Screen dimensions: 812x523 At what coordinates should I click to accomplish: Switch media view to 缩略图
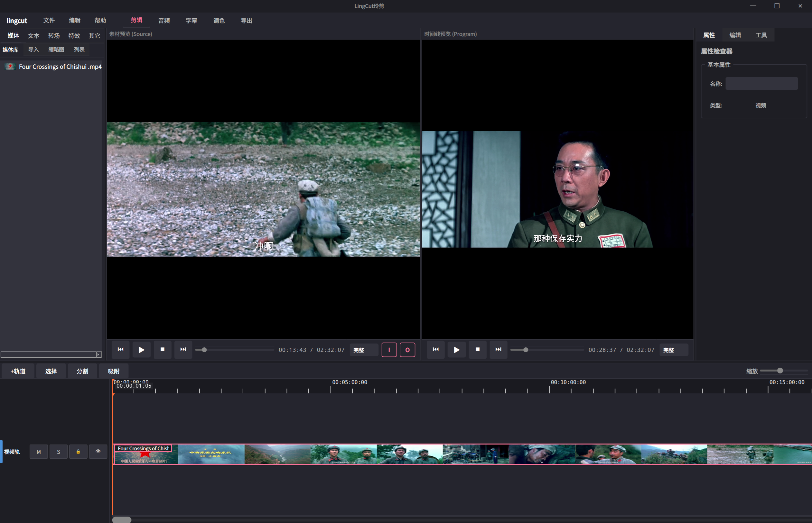pos(56,50)
